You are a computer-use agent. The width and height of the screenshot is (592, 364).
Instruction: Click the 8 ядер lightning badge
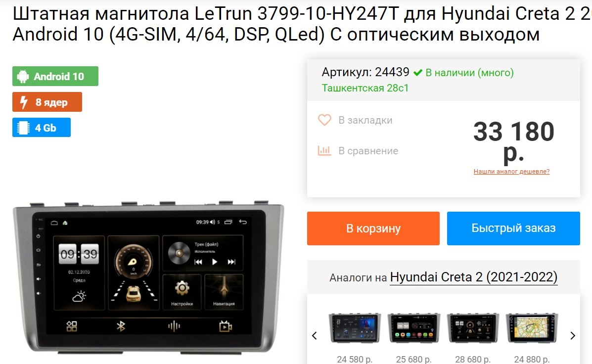(x=47, y=102)
